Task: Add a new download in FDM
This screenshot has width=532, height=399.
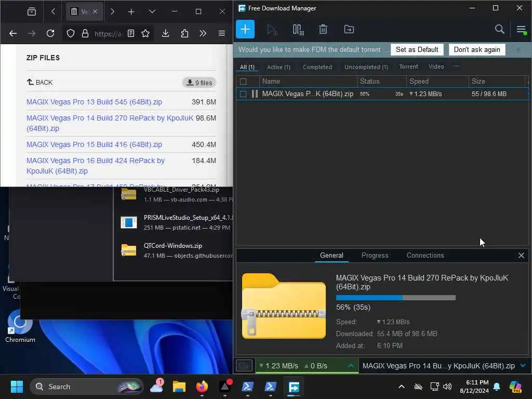Action: click(x=245, y=30)
